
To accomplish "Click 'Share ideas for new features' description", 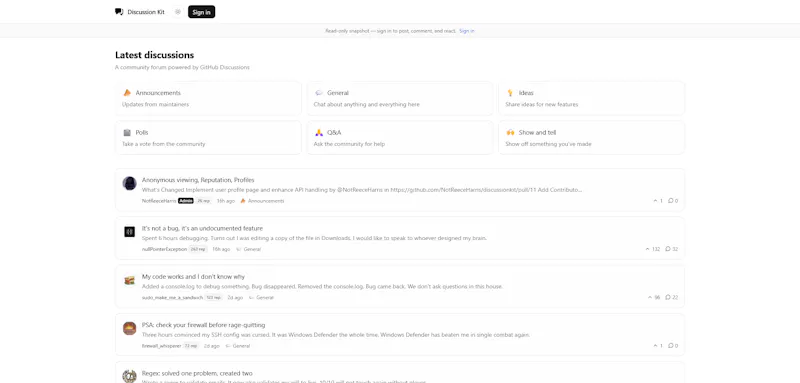I will 542,105.
